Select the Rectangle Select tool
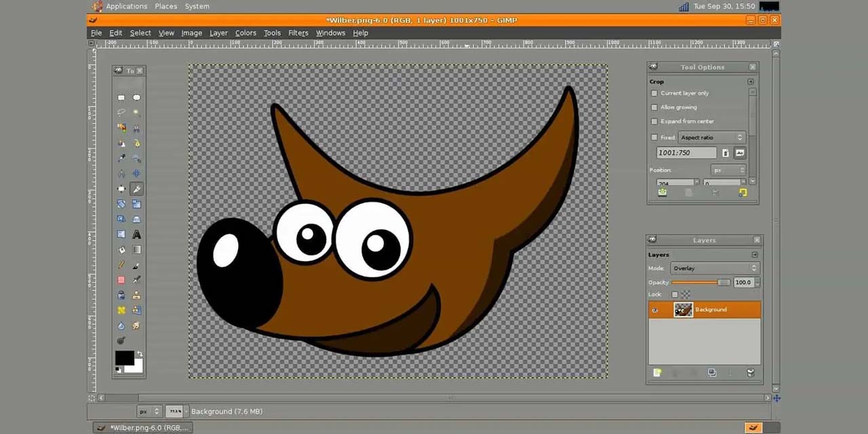Image resolution: width=868 pixels, height=434 pixels. tap(121, 97)
